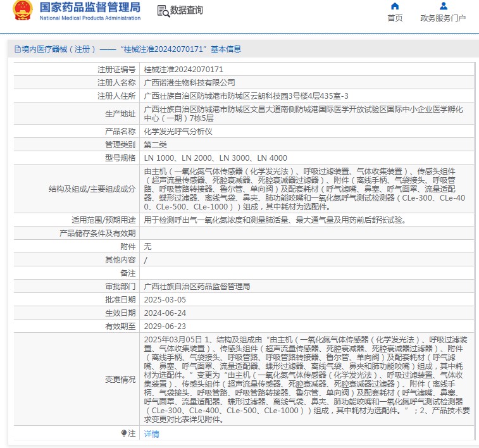Open 政务服务门户 navigation label
The height and width of the screenshot is (448, 479).
(x=443, y=18)
